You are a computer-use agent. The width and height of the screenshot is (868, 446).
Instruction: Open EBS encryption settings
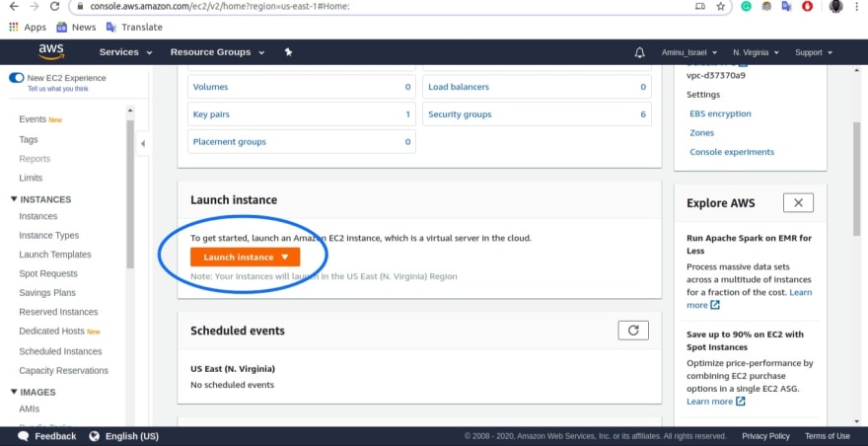720,113
